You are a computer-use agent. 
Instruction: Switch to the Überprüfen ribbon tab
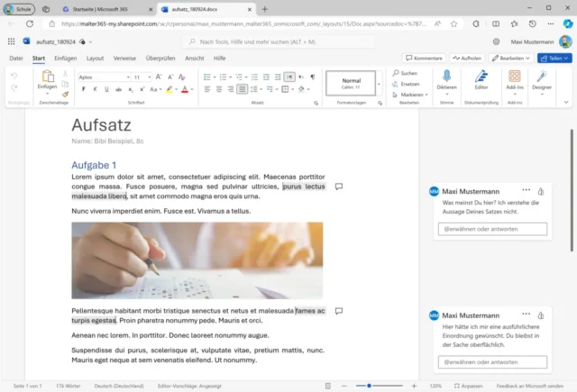tap(160, 58)
